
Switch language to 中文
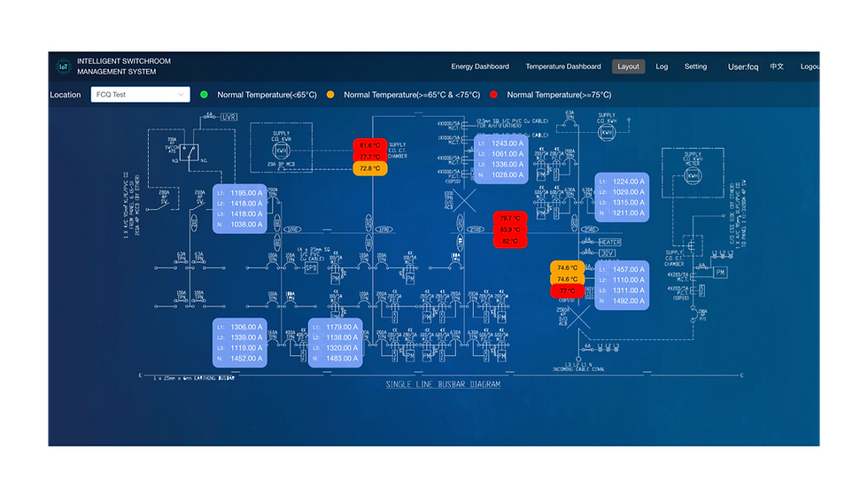click(777, 66)
